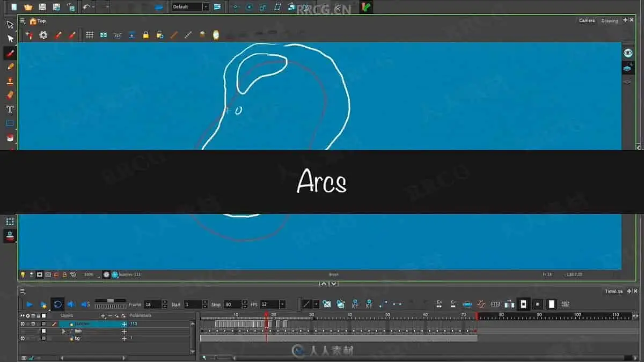Add a layer with the plus in Layers header

pyautogui.click(x=104, y=316)
